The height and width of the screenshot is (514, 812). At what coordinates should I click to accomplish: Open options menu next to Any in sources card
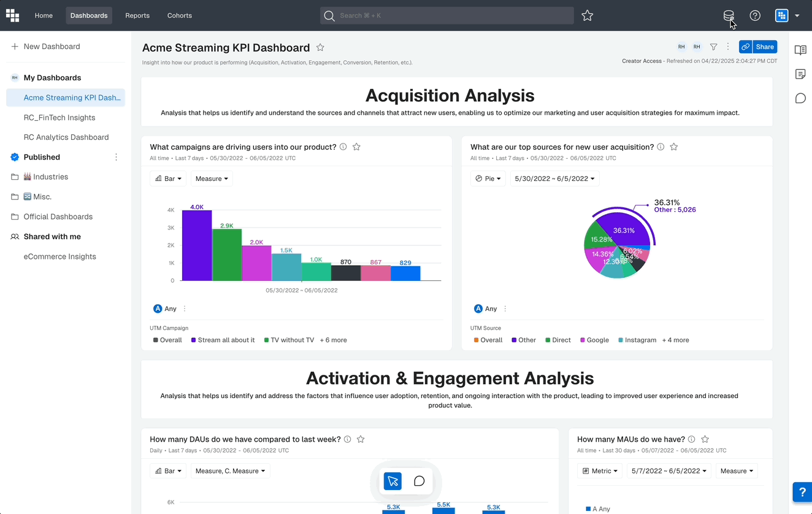click(x=505, y=309)
